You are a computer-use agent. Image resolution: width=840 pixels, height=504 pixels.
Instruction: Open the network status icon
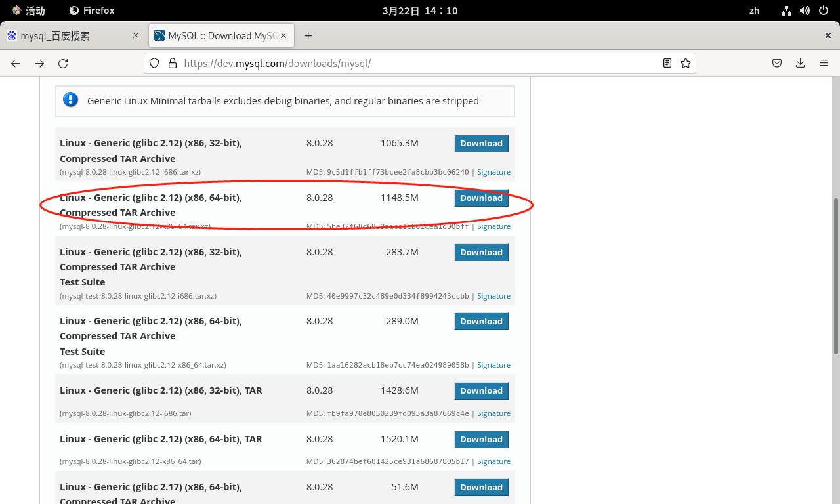(x=786, y=10)
